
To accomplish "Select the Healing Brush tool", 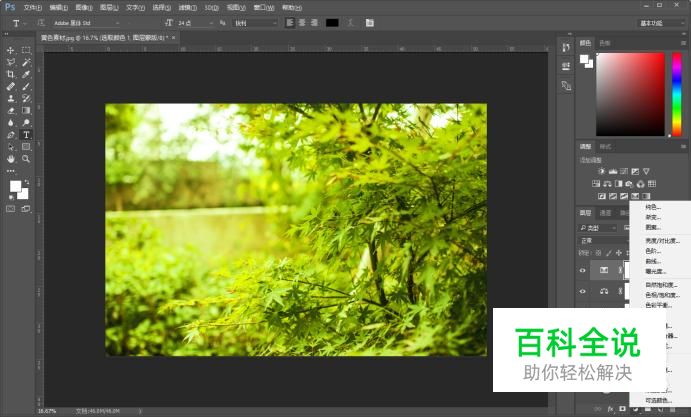I will [11, 86].
